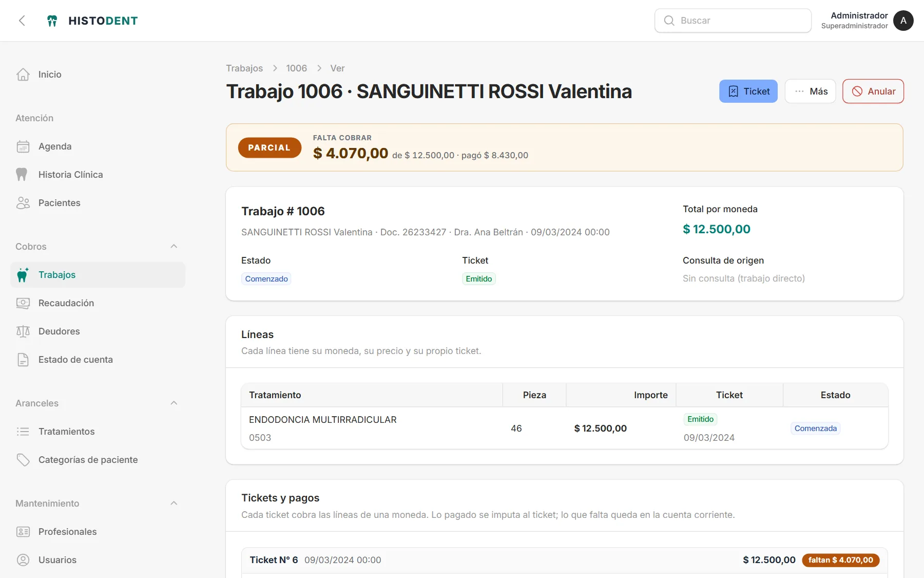The width and height of the screenshot is (924, 578).
Task: Click the Deudores balance scale icon
Action: click(23, 331)
